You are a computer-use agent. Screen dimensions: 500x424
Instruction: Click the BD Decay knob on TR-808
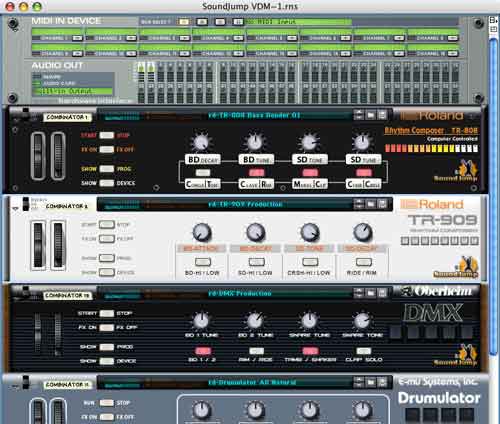202,142
